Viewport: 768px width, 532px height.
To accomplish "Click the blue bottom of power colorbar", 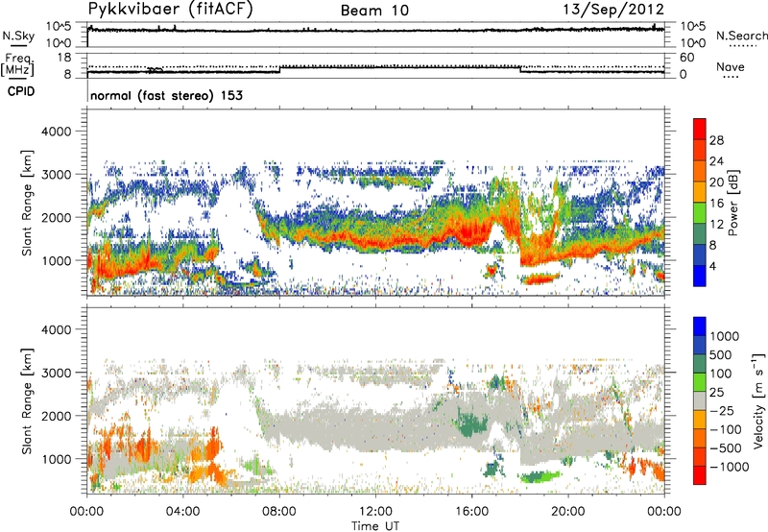I will click(700, 276).
